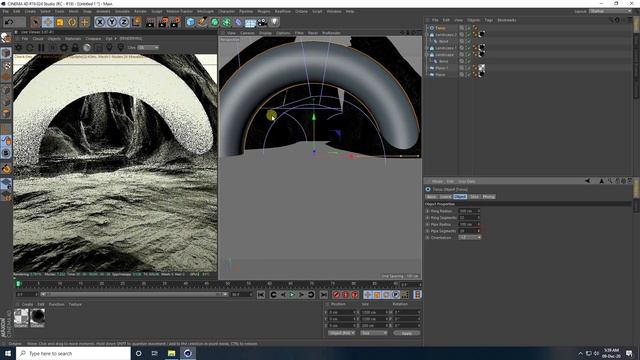Select the black material thumbnail
Viewport: 640px width, 360px height.
coord(37,317)
